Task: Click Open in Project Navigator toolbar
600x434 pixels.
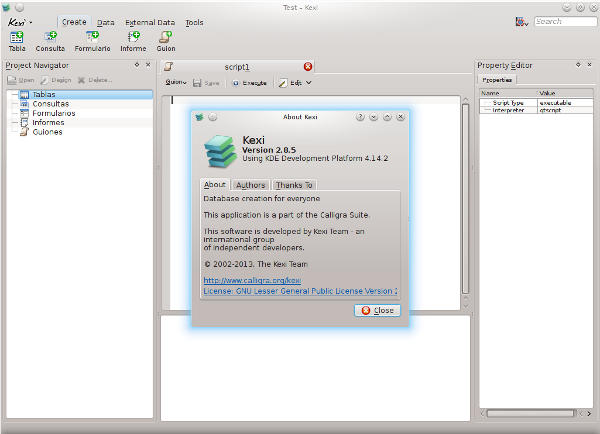Action: point(21,80)
